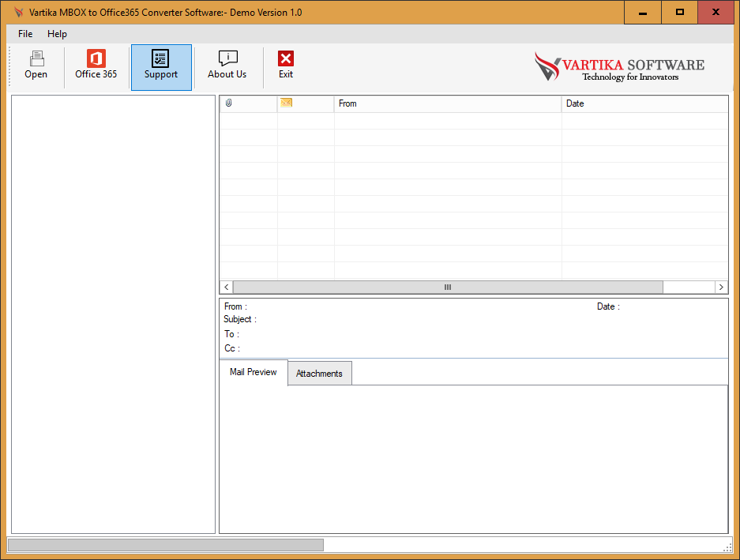Sort by the From column header

pyautogui.click(x=448, y=104)
